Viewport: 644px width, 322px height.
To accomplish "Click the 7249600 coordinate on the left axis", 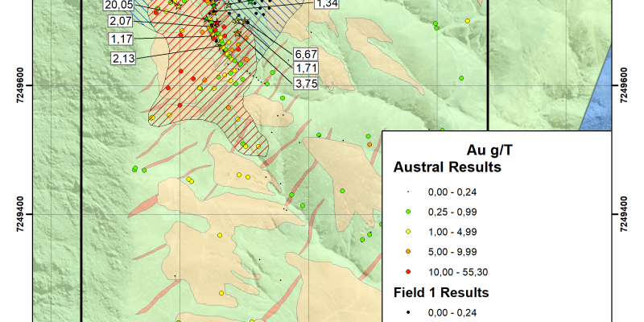I will (x=19, y=82).
